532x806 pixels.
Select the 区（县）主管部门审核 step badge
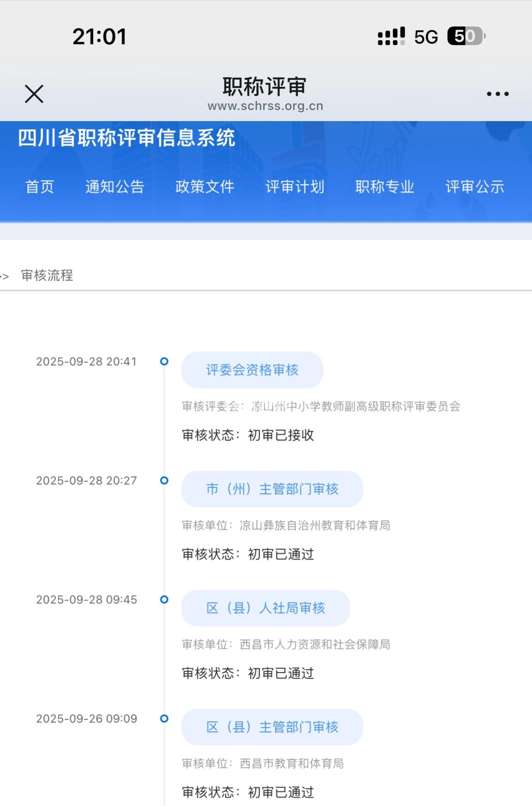tap(272, 727)
